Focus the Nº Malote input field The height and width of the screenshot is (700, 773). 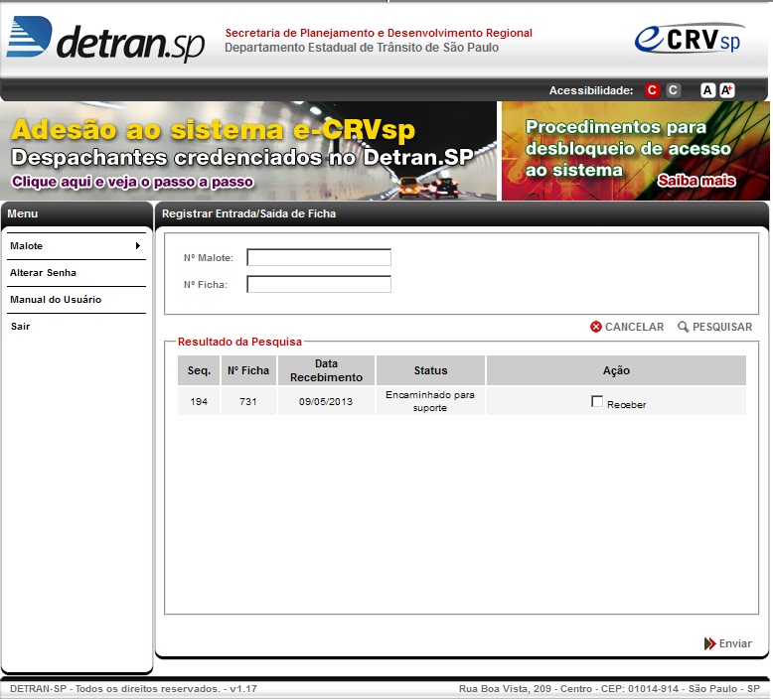click(319, 257)
